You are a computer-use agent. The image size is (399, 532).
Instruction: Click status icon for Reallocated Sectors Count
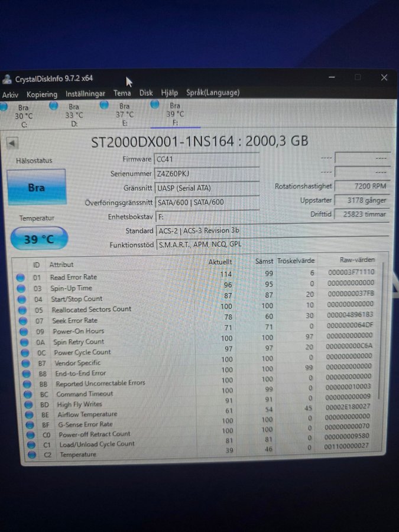pyautogui.click(x=22, y=310)
